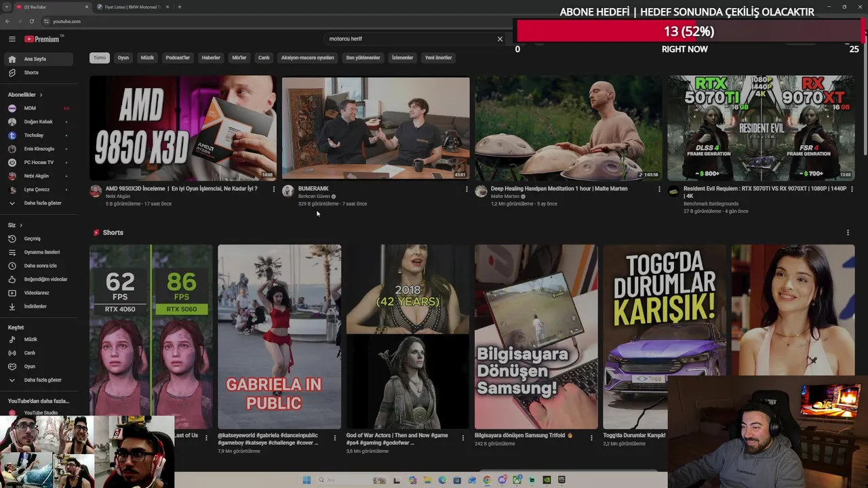
Task: Open Chrome tab search dropdown arrow
Action: [x=7, y=7]
